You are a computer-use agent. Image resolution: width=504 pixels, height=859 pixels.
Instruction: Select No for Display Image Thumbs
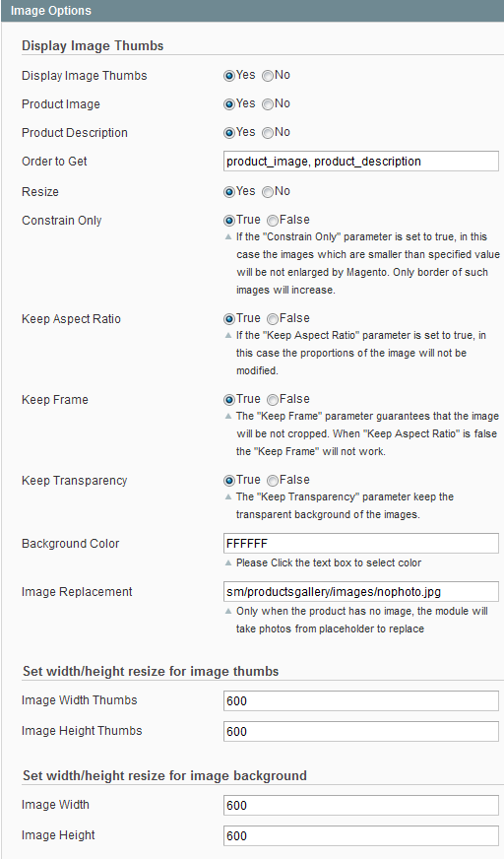tap(268, 76)
